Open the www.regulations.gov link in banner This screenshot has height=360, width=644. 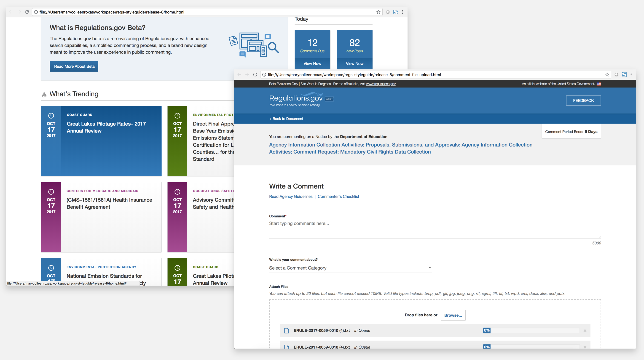pyautogui.click(x=381, y=84)
